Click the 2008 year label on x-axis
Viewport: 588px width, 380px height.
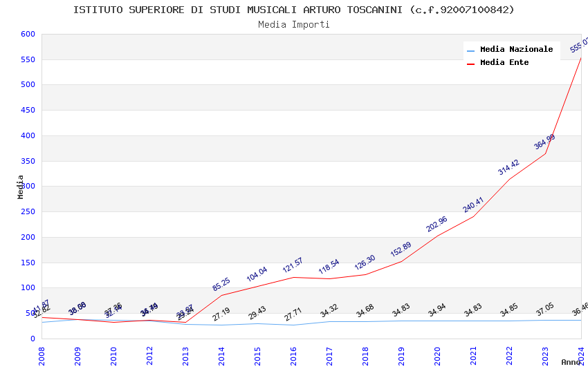(x=42, y=356)
